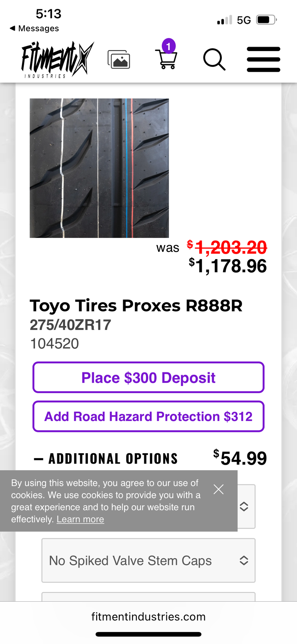This screenshot has width=297, height=644.
Task: Tap the tire tread product image
Action: (x=99, y=168)
